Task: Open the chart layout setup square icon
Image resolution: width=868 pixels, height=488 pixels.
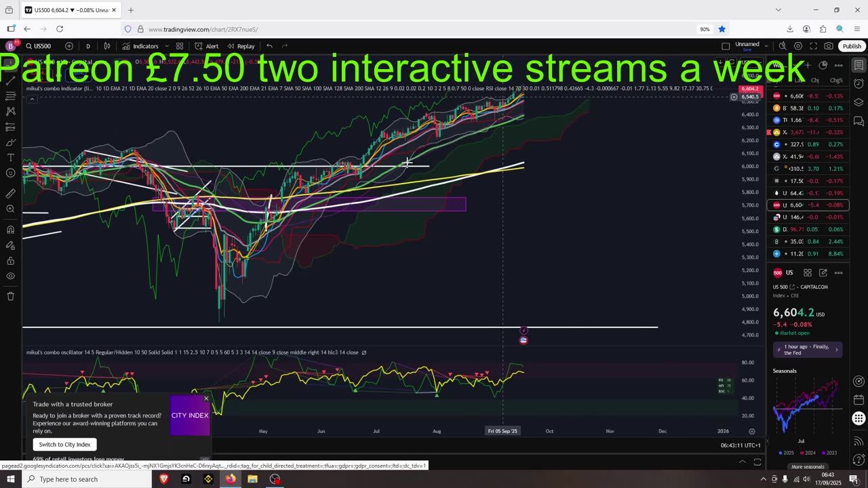Action: (726, 46)
